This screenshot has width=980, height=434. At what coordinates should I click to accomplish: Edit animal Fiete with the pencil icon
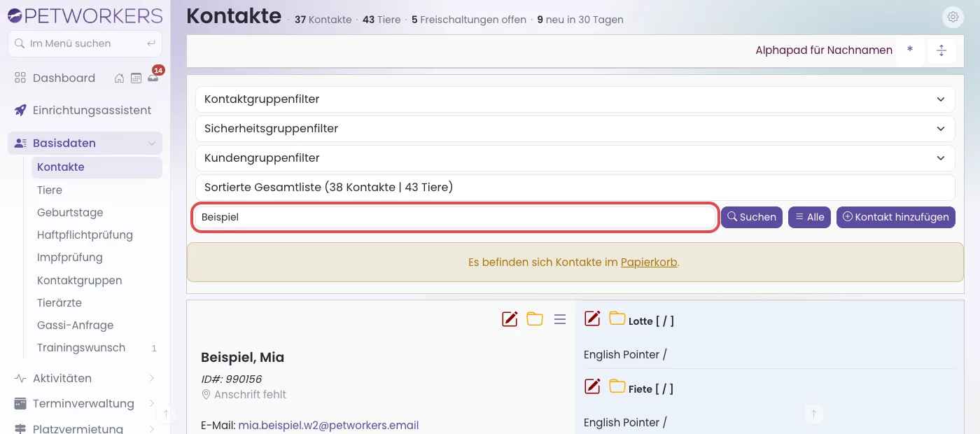coord(592,386)
